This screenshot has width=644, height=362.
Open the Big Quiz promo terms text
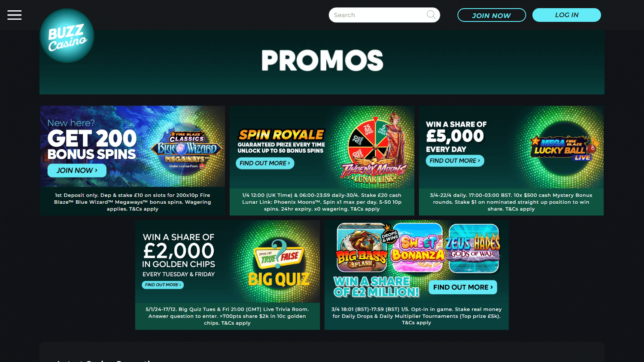point(227,316)
